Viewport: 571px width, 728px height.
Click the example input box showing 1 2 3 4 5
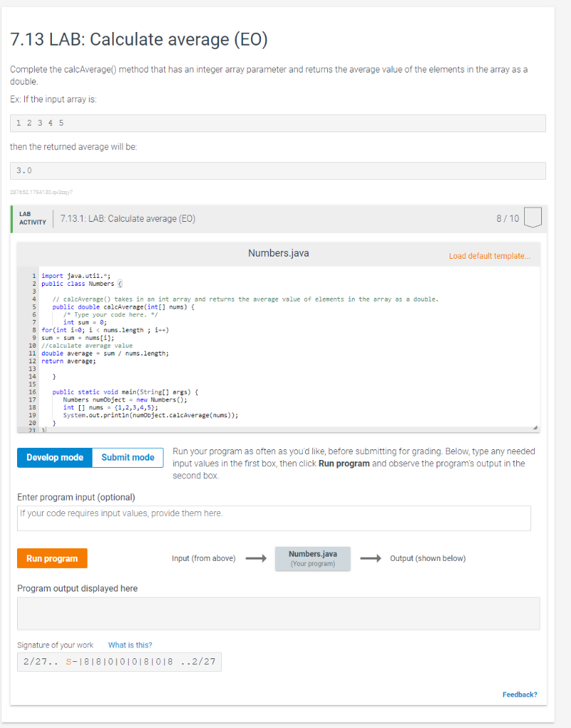click(x=277, y=122)
